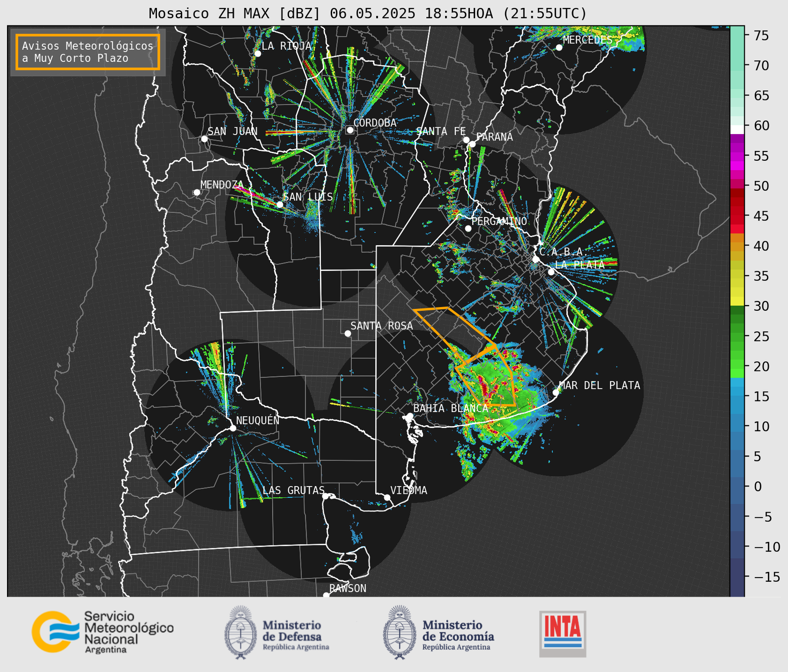Image resolution: width=788 pixels, height=672 pixels.
Task: Click the MAR DEL PLATA label text
Action: 600,386
